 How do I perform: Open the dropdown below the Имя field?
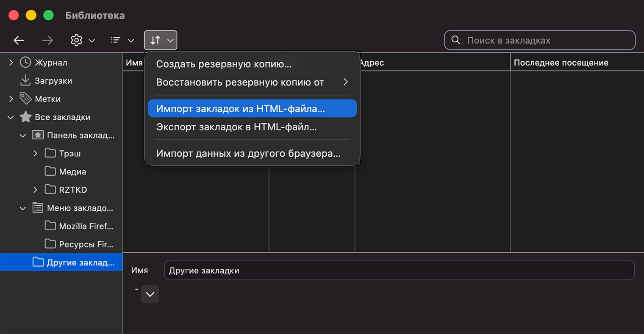coord(150,294)
